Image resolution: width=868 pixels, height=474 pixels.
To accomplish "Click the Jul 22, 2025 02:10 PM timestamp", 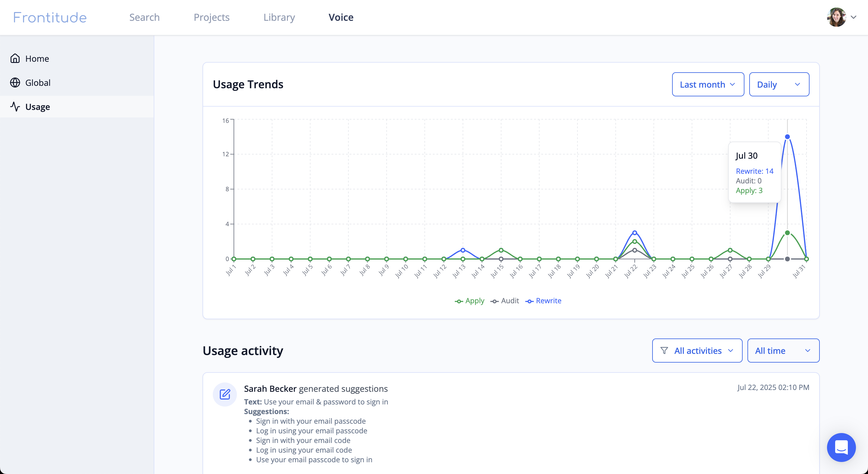I will (x=773, y=388).
